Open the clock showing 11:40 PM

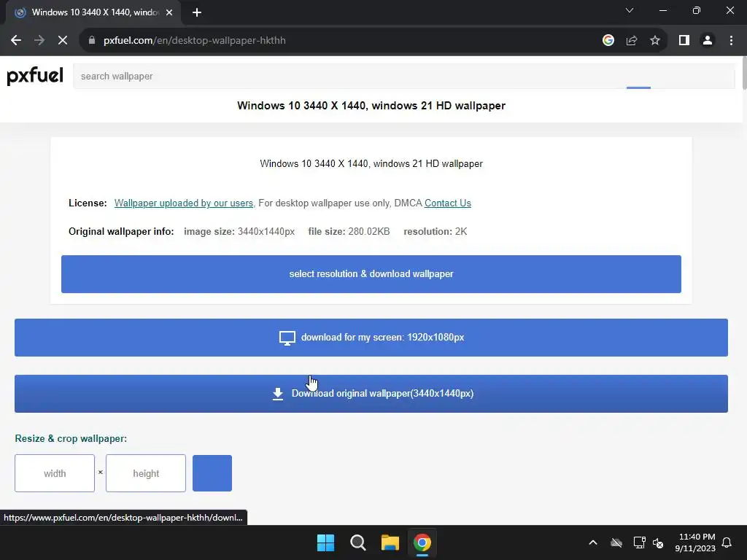695,542
